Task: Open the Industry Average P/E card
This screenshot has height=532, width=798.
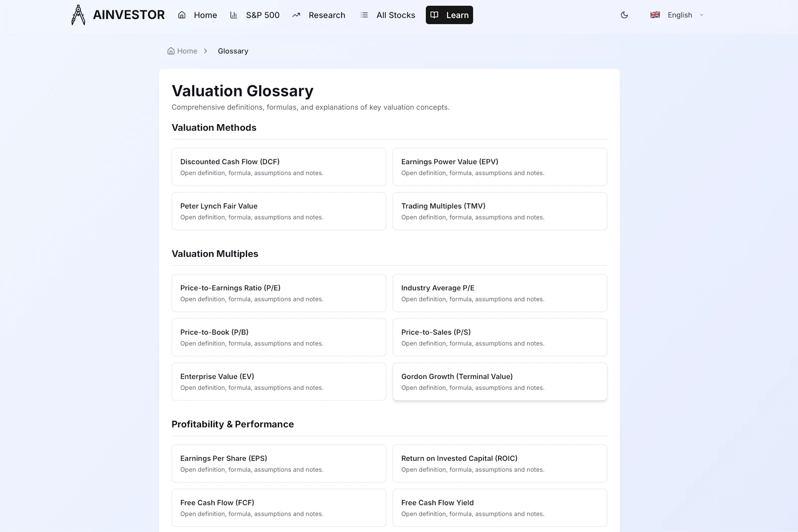Action: point(500,293)
